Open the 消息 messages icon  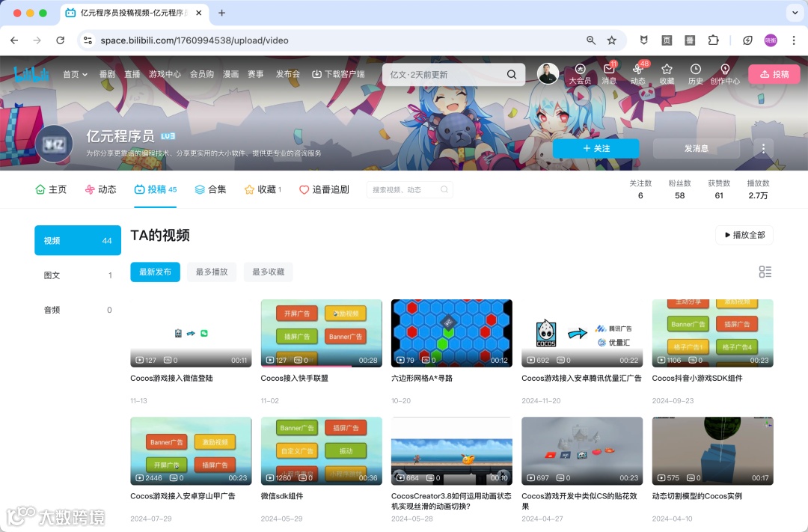click(x=609, y=74)
